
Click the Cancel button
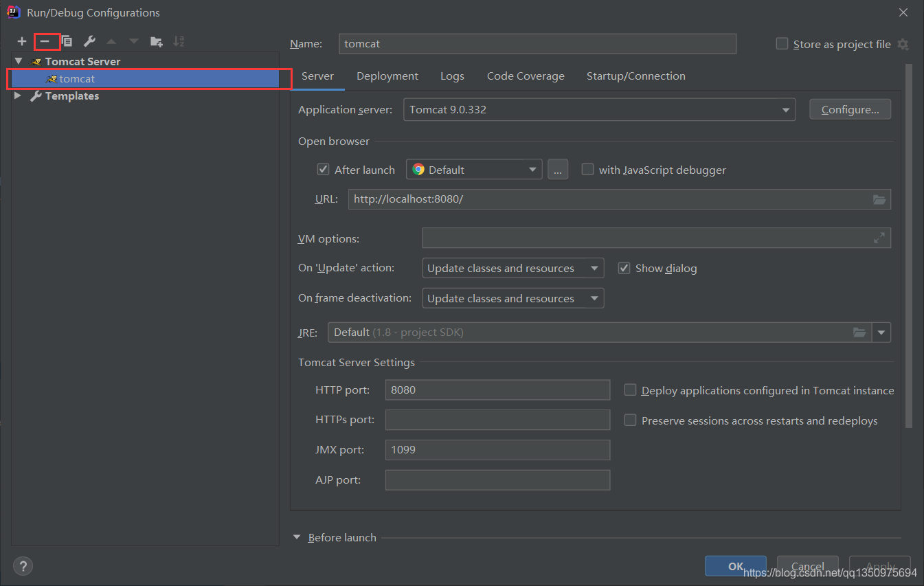pyautogui.click(x=808, y=566)
